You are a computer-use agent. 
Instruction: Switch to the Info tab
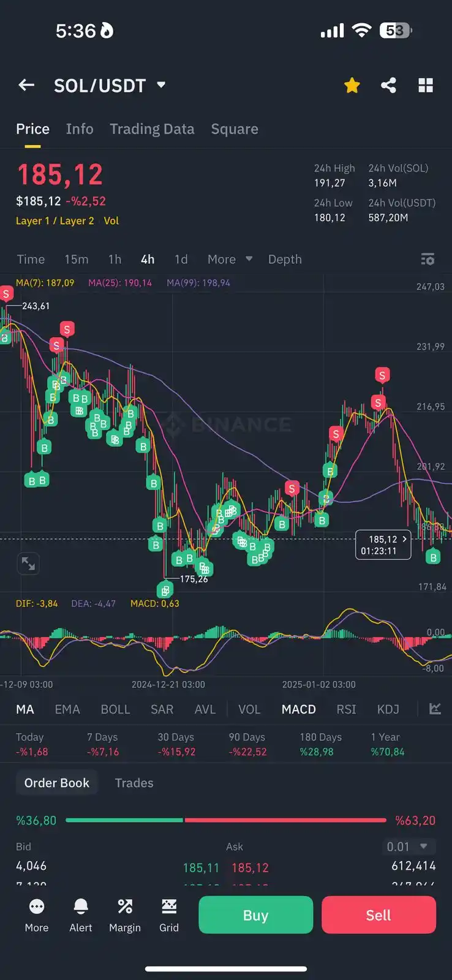pos(80,129)
